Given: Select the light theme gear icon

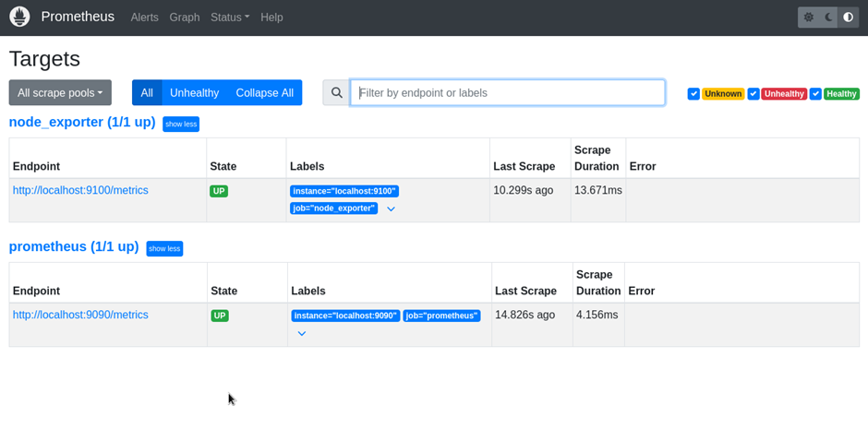Looking at the screenshot, I should tap(808, 18).
